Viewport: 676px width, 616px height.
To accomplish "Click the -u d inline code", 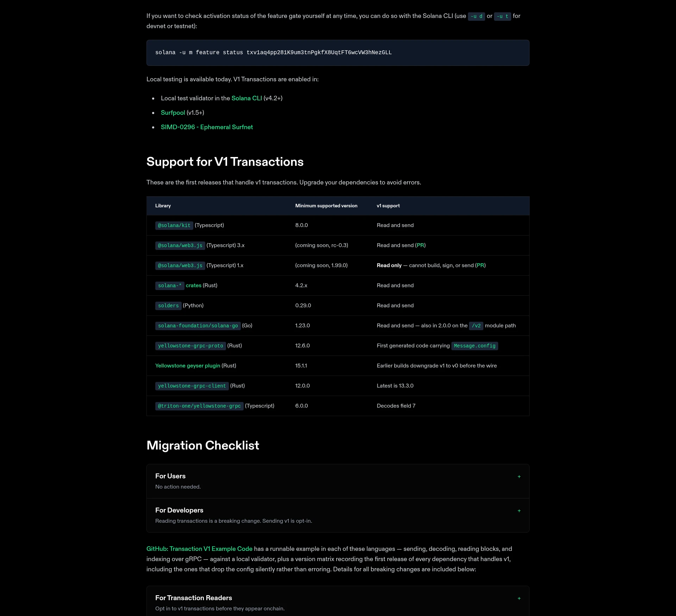I will tap(476, 16).
